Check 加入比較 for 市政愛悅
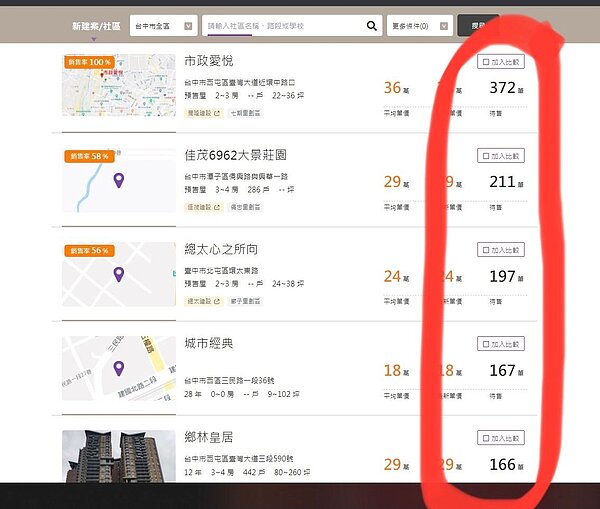600x509 pixels. coord(501,62)
